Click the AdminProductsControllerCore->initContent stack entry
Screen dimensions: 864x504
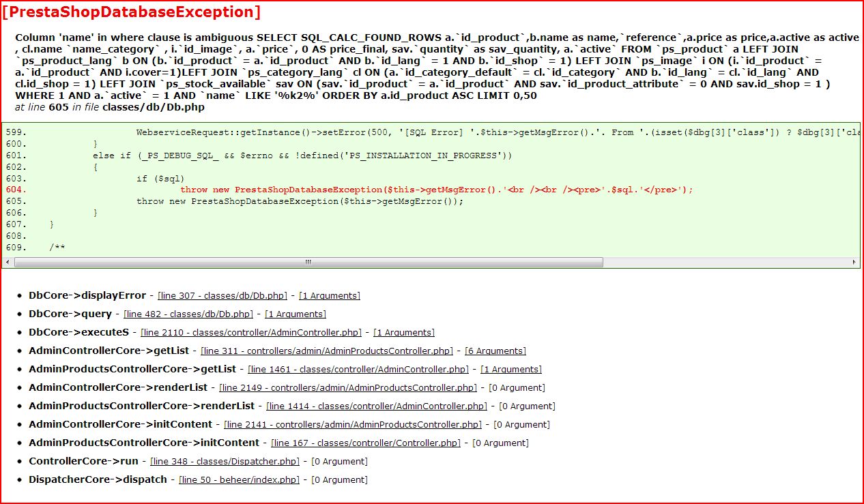144,443
